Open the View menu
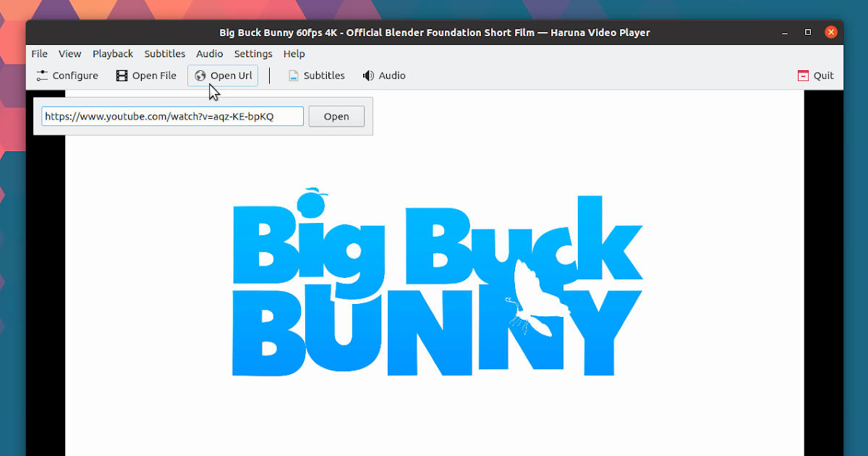The width and height of the screenshot is (868, 456). (x=69, y=54)
